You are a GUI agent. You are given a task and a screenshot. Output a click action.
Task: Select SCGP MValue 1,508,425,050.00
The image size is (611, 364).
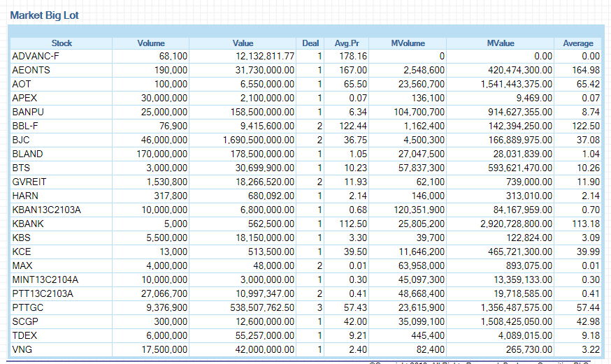coord(517,322)
